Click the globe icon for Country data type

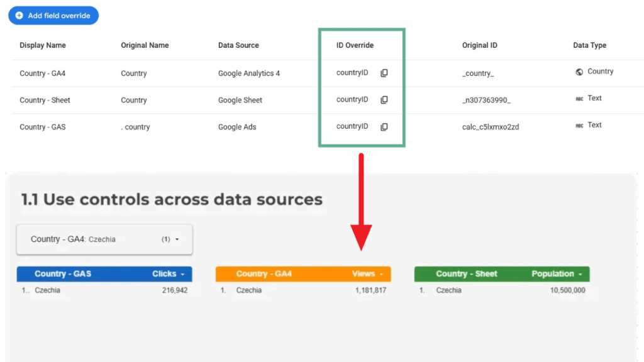point(579,72)
